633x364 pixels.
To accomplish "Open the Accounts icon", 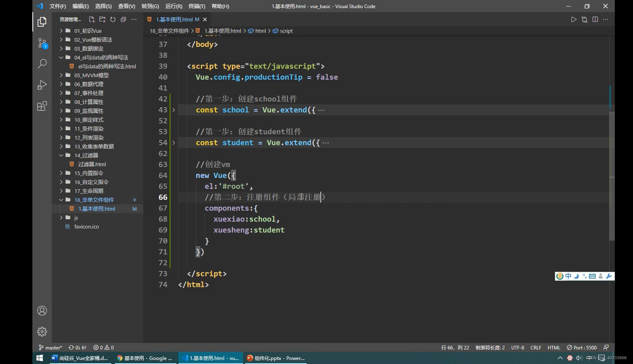I will pos(42,311).
